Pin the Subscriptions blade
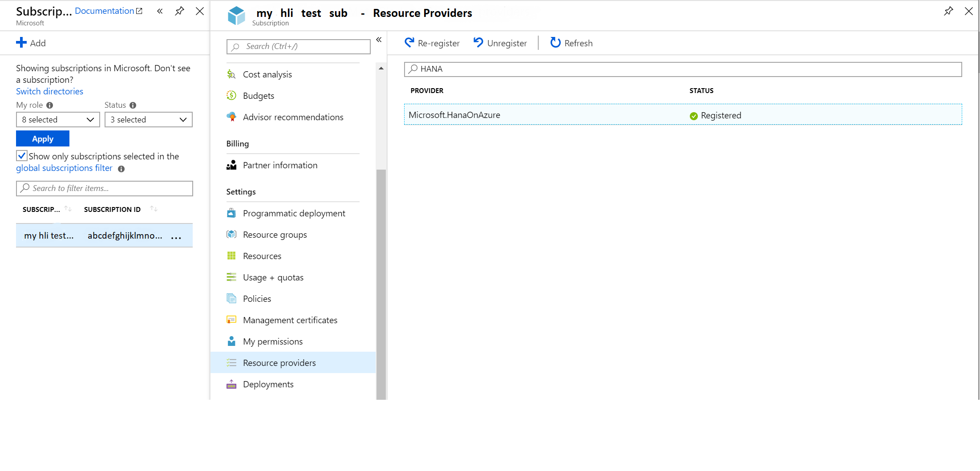The width and height of the screenshot is (980, 471). (x=179, y=11)
